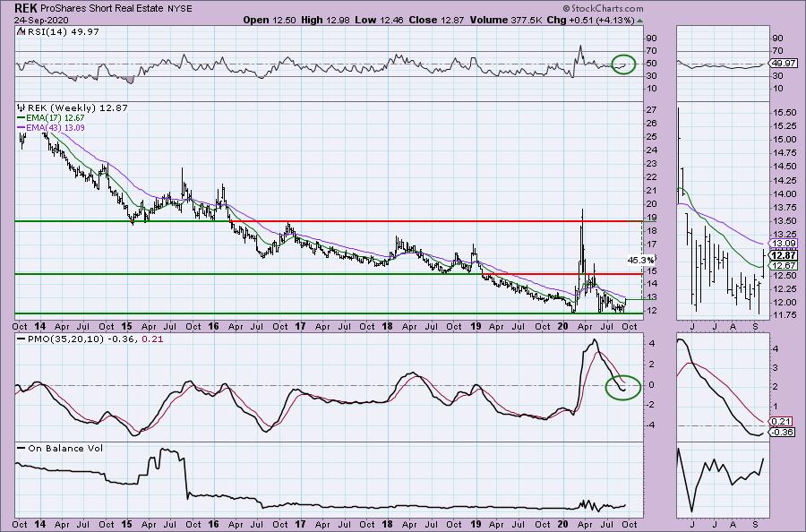Click the green support line below 12 level
The height and width of the screenshot is (532, 806).
tap(329, 313)
